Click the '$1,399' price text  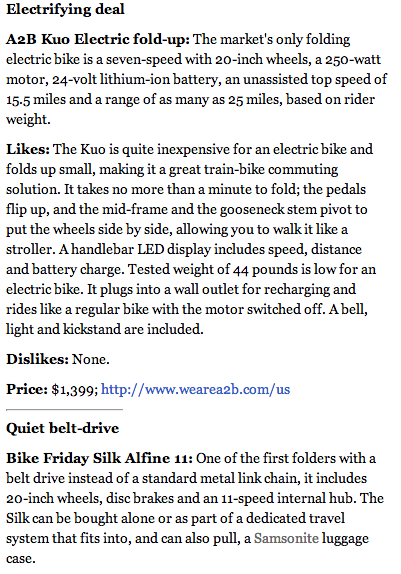point(75,390)
